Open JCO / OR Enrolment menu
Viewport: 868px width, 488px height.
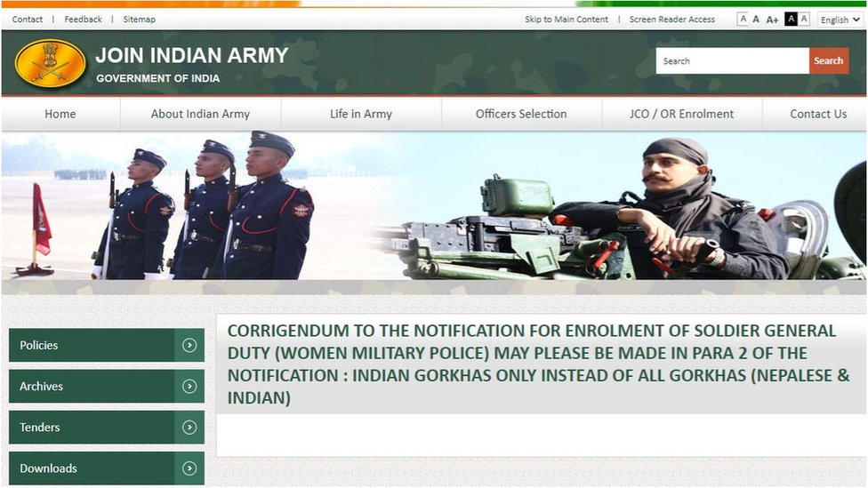click(x=681, y=114)
